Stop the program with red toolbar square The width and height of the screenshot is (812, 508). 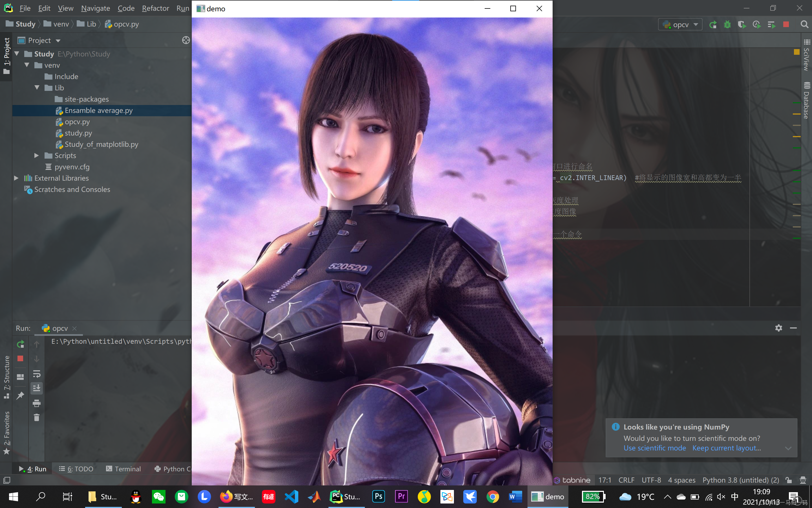pyautogui.click(x=786, y=25)
